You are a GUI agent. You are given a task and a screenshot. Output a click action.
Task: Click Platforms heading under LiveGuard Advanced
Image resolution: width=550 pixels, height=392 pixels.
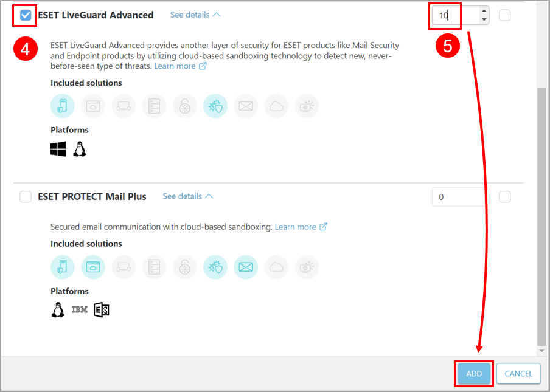[69, 130]
